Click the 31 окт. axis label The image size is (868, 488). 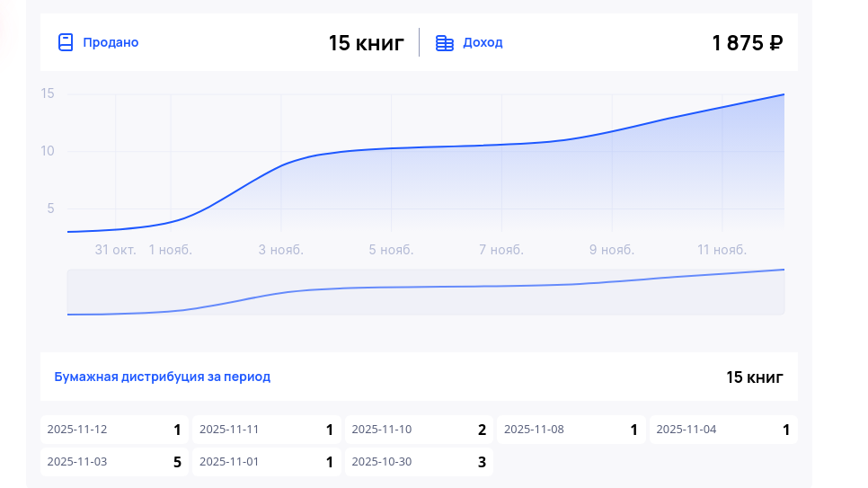pyautogui.click(x=116, y=250)
